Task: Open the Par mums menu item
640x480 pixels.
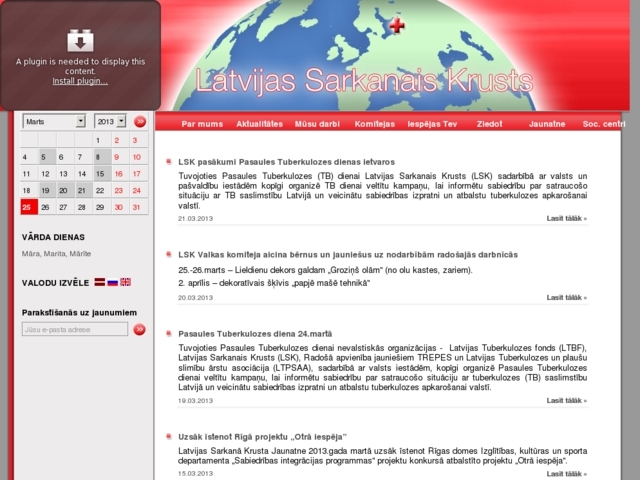Action: tap(203, 124)
